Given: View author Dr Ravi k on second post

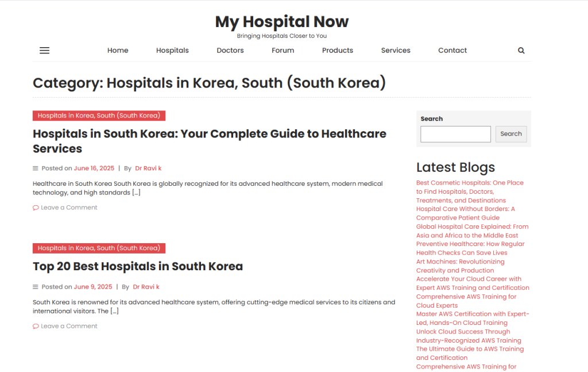Looking at the screenshot, I should click(146, 287).
